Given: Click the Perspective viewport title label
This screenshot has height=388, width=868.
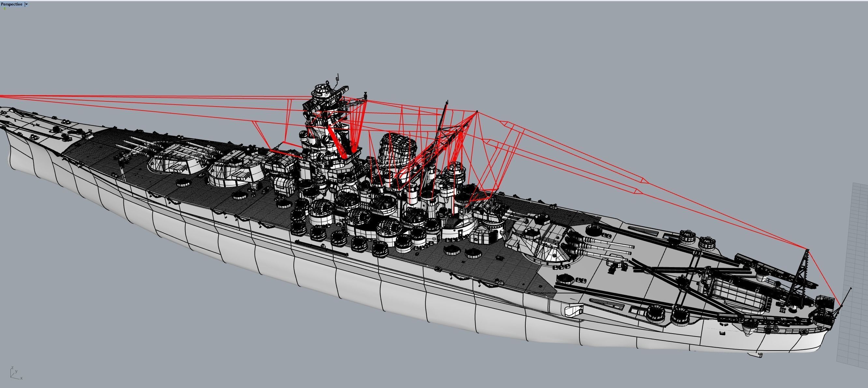Looking at the screenshot, I should (12, 4).
